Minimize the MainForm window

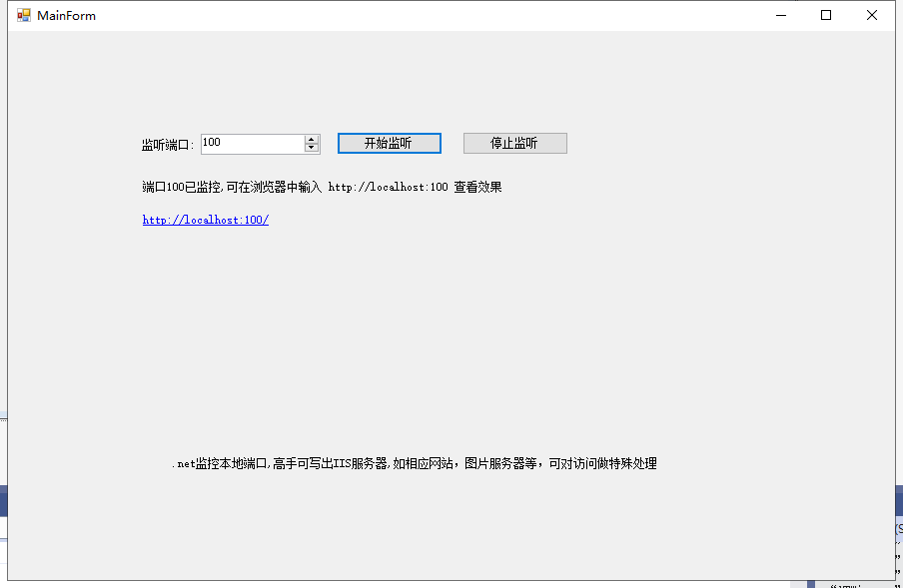point(781,16)
